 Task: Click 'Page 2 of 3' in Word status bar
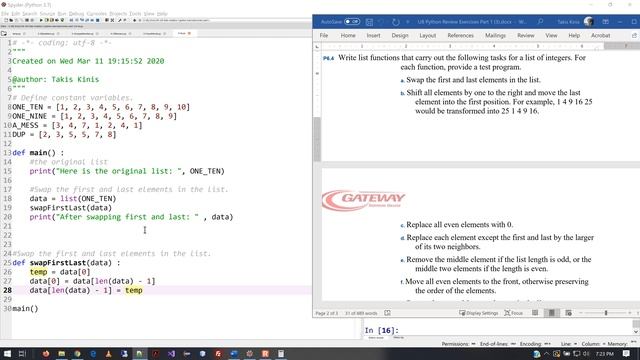click(x=326, y=313)
